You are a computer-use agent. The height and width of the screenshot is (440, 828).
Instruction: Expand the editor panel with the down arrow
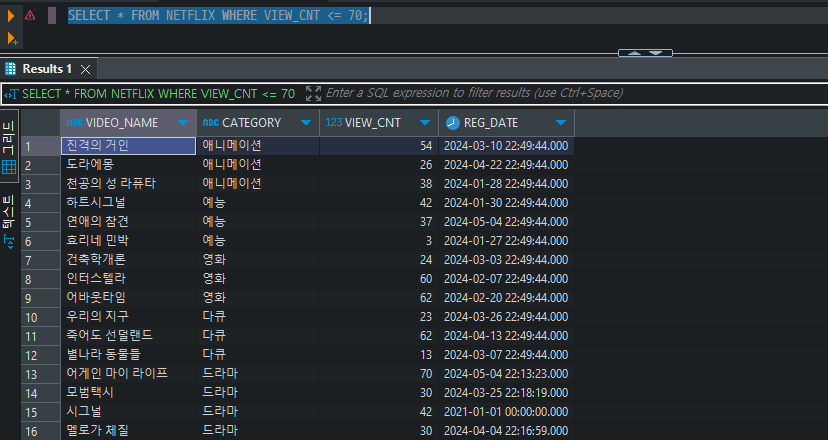(x=655, y=53)
